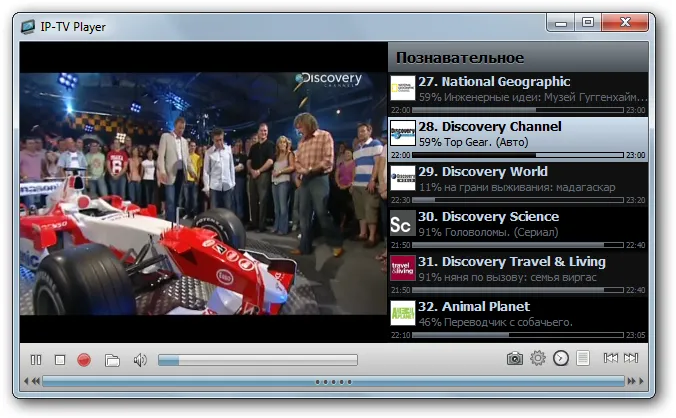
Task: Select Discovery Travel & Living channel
Action: pos(518,275)
